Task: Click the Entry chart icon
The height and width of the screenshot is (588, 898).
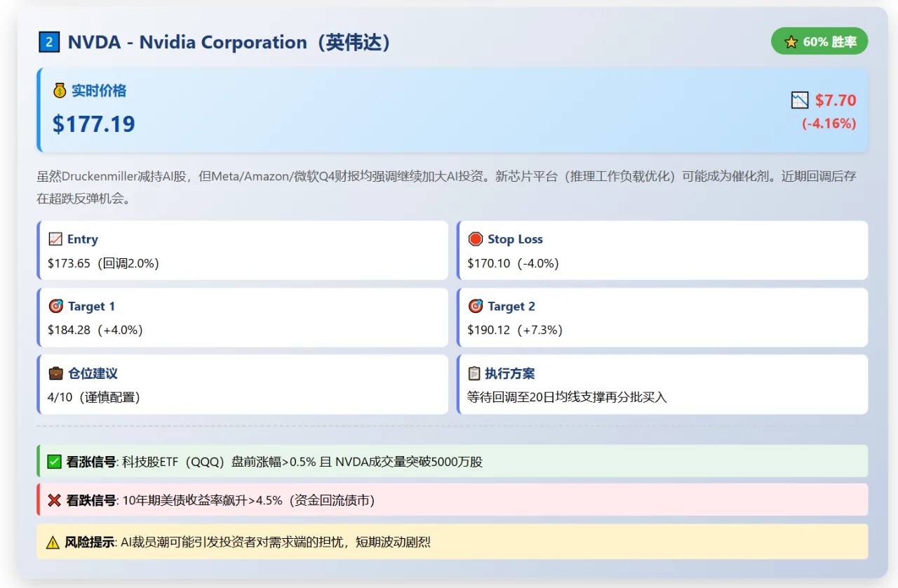Action: point(55,239)
